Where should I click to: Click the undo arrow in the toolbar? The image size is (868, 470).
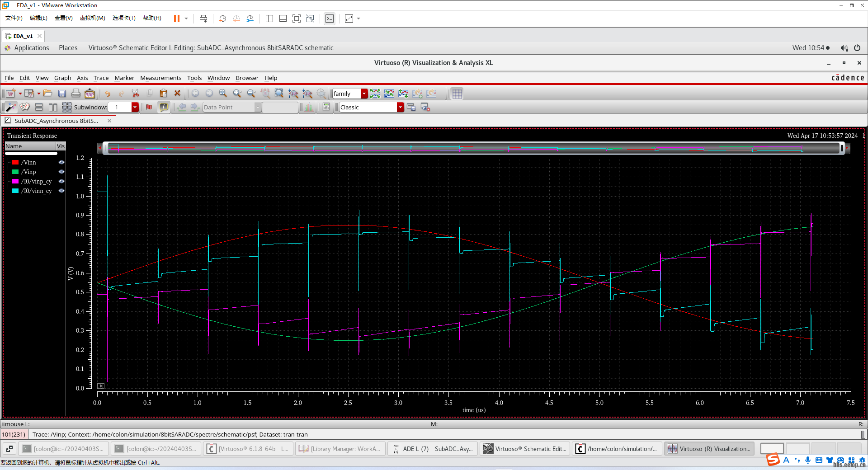pyautogui.click(x=108, y=94)
